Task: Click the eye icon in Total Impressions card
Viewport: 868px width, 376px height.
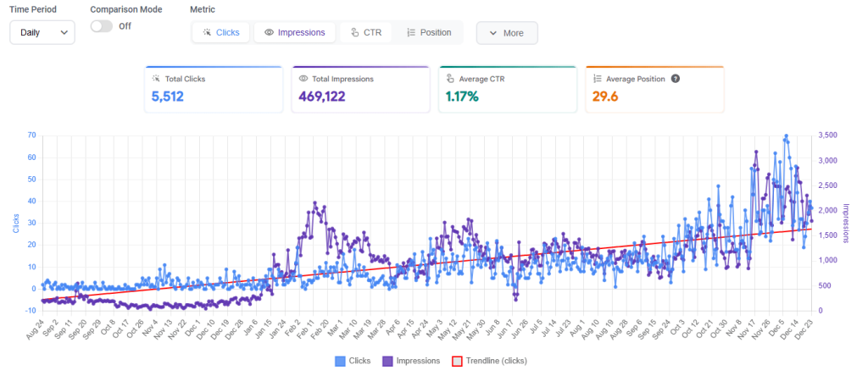Action: [303, 79]
